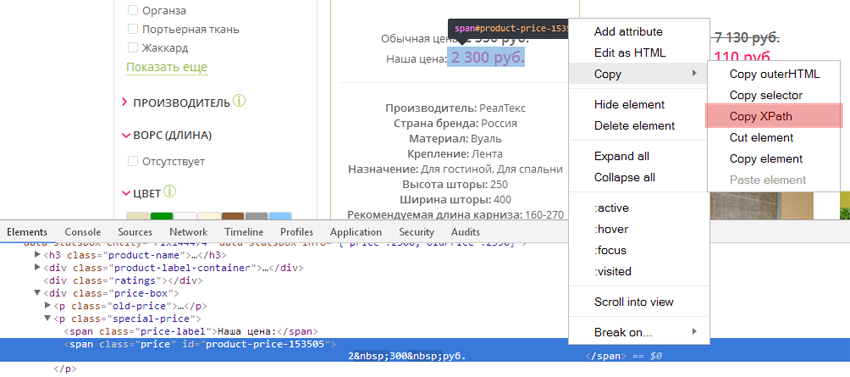Force the :active pseudo-state
850x377 pixels.
pyautogui.click(x=611, y=208)
